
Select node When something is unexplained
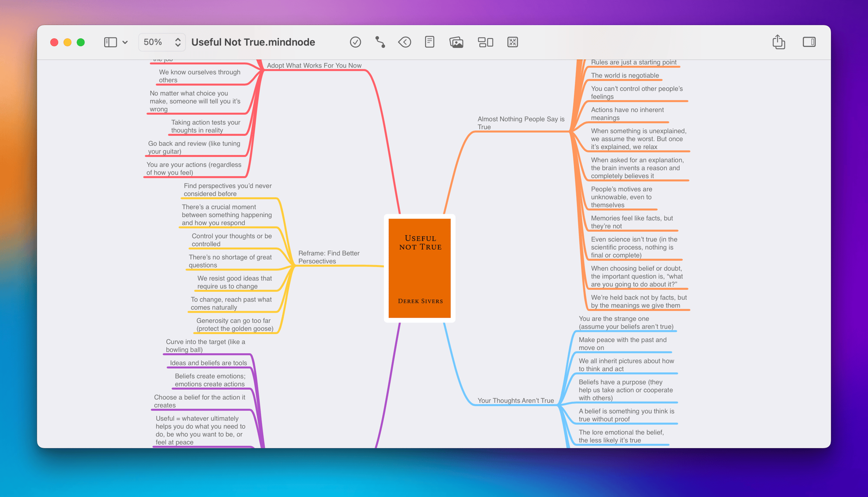(x=638, y=139)
